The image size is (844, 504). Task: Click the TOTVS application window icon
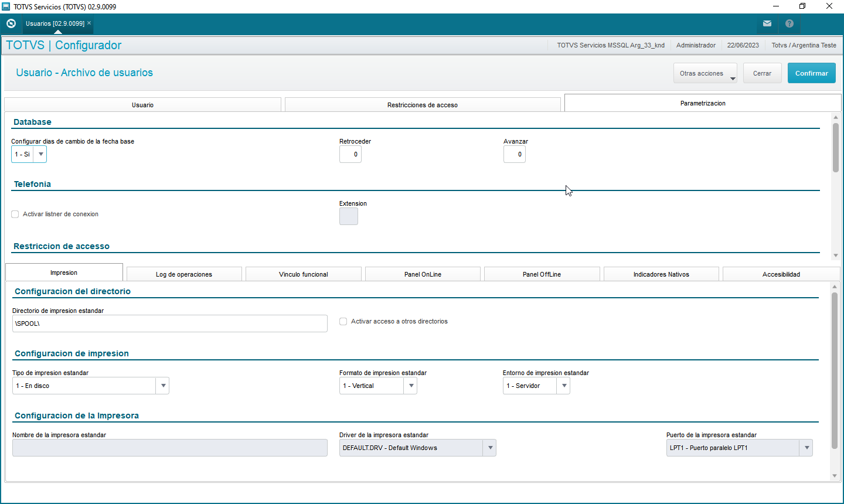[x=6, y=6]
